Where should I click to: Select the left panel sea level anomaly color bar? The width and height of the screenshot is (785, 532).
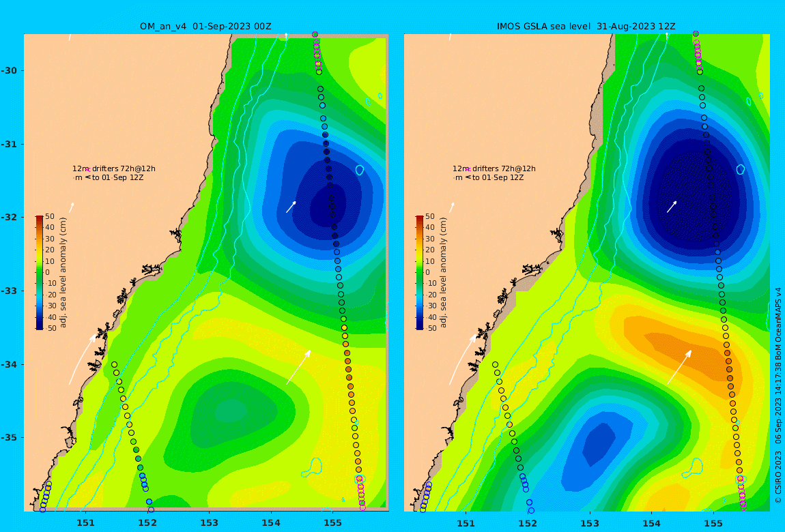coord(39,273)
